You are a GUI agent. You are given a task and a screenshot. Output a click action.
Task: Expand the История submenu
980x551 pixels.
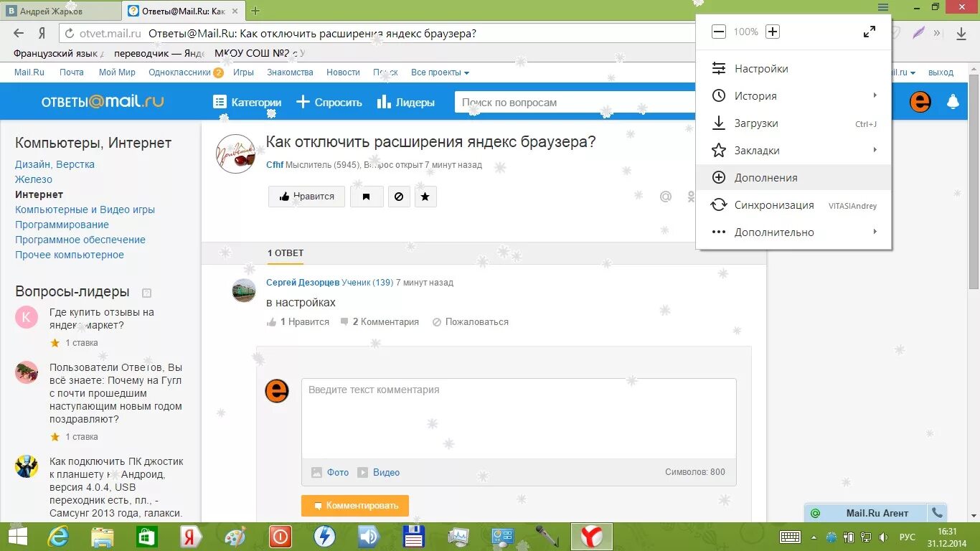click(x=793, y=96)
